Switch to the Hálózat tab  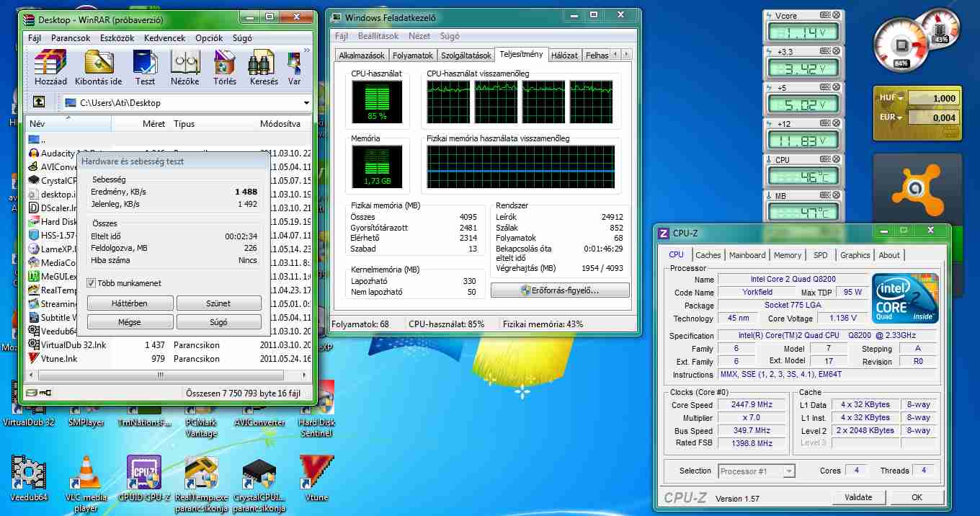(565, 55)
